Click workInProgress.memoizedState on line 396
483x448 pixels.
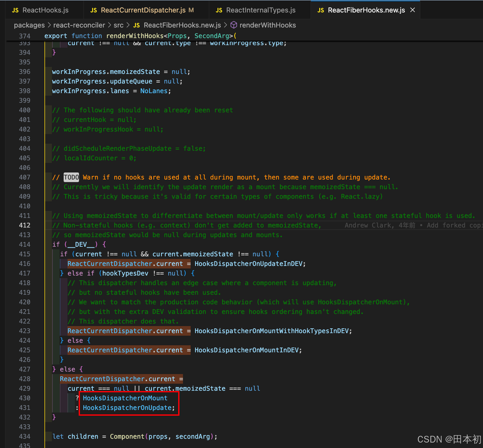(x=106, y=72)
